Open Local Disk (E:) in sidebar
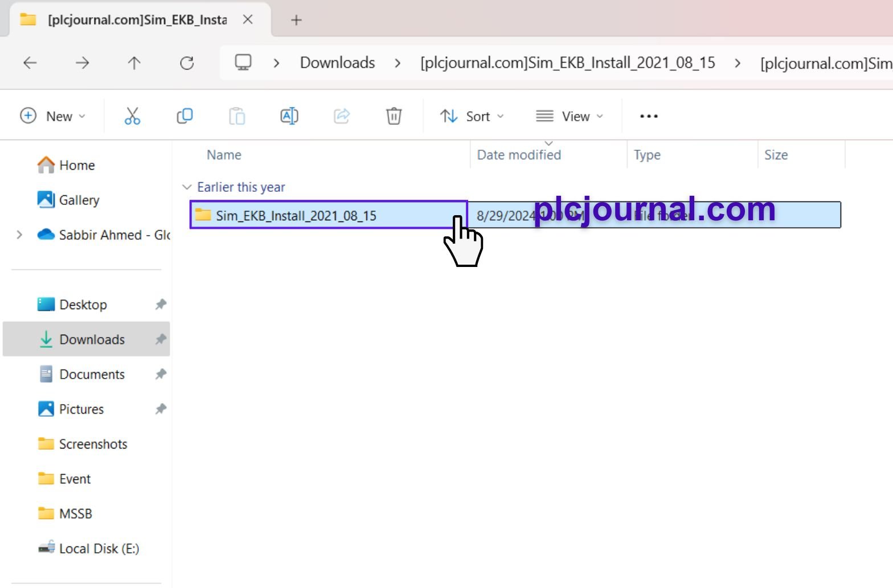Viewport: 893px width, 588px height. point(88,548)
